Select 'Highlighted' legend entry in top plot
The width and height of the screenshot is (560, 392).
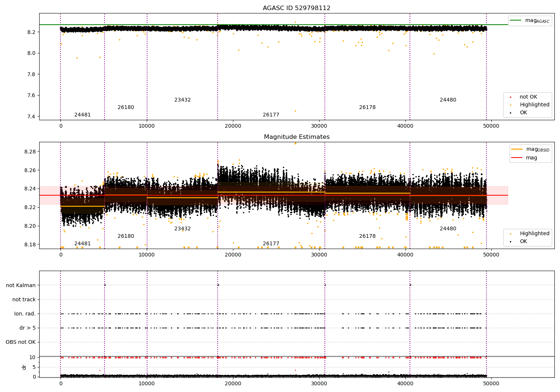click(x=535, y=105)
